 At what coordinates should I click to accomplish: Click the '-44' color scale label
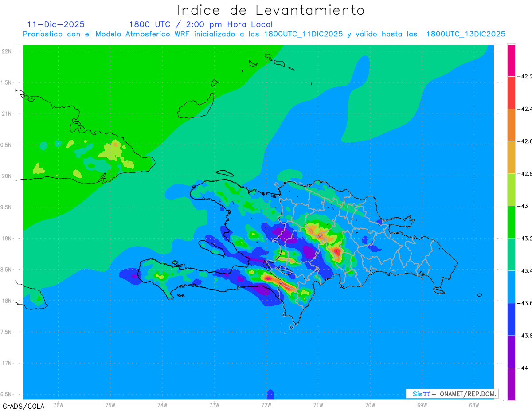[x=523, y=368]
